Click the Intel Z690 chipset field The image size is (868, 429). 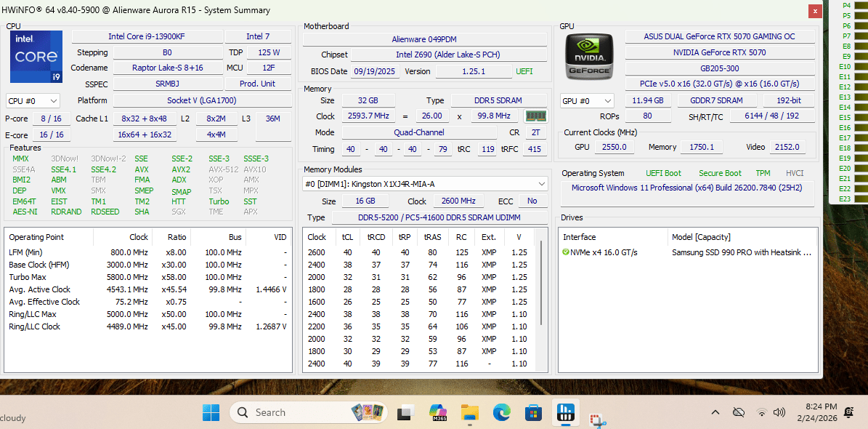pyautogui.click(x=449, y=55)
